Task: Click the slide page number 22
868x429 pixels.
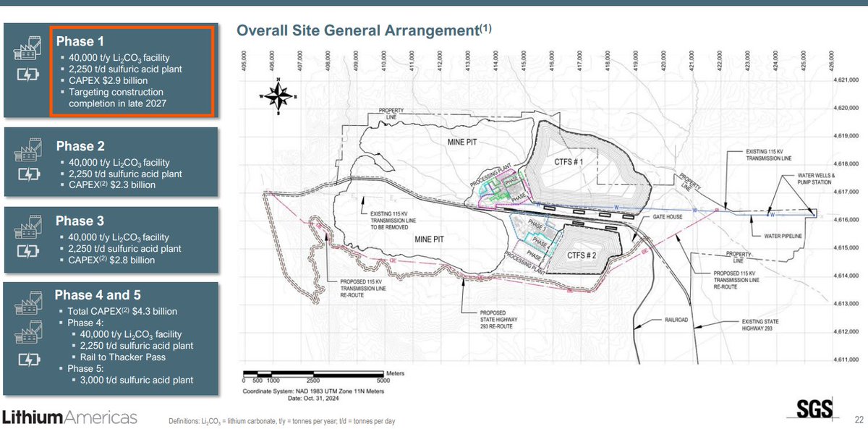Action: (x=859, y=419)
